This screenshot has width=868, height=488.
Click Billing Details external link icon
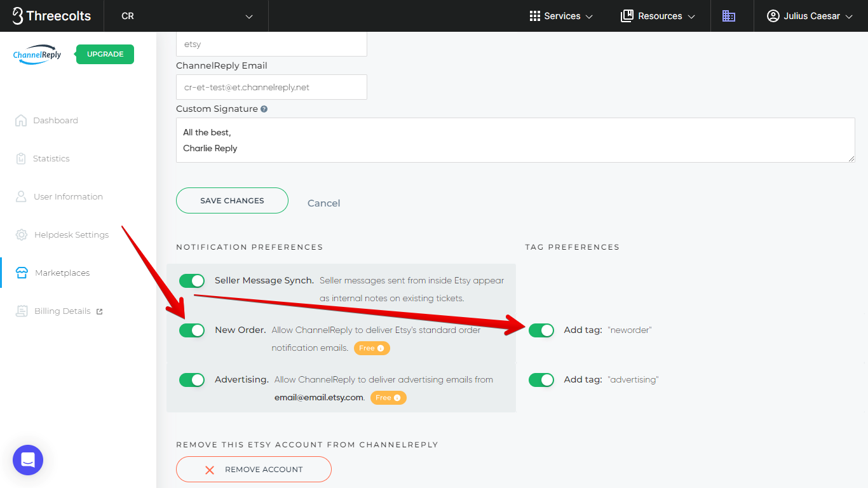[99, 311]
